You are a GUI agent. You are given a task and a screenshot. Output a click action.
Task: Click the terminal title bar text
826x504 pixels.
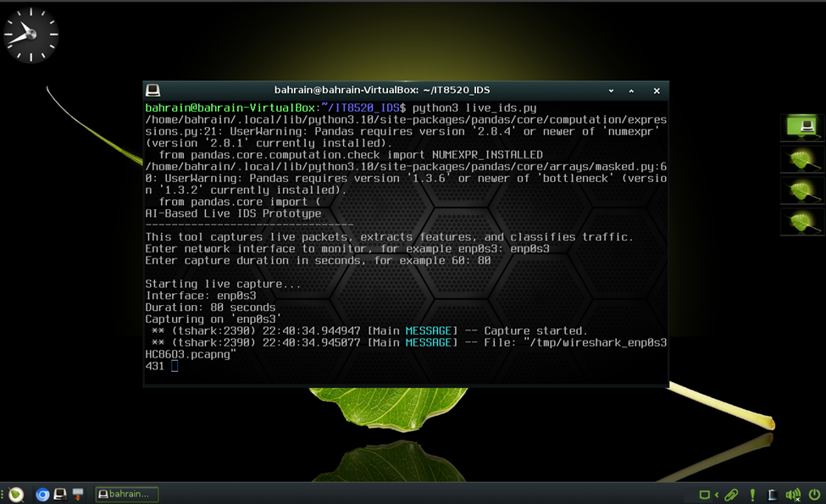coord(382,90)
